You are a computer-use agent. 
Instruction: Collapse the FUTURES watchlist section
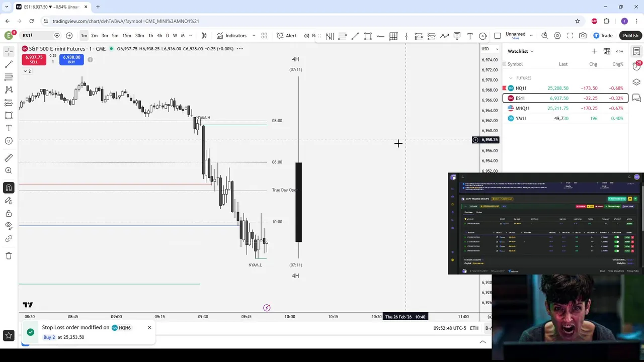511,78
